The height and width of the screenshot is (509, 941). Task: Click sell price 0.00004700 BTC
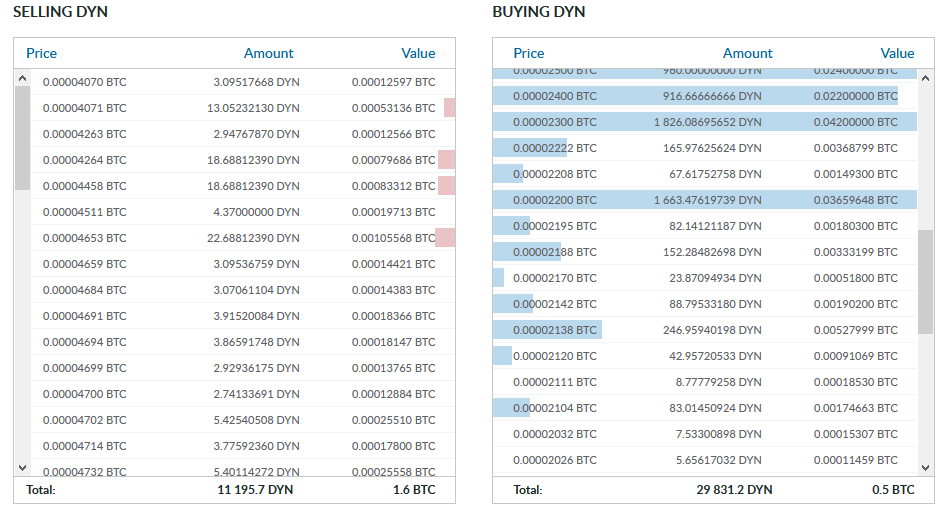tap(85, 394)
